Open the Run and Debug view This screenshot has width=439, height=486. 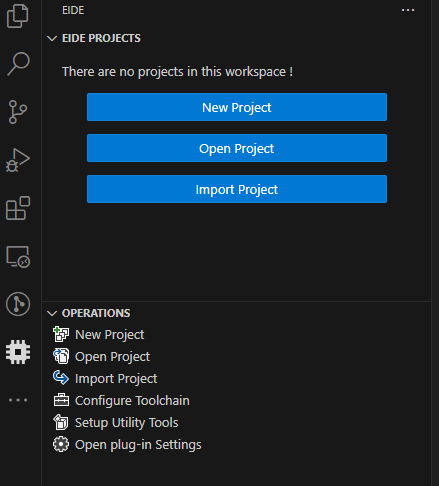click(18, 160)
